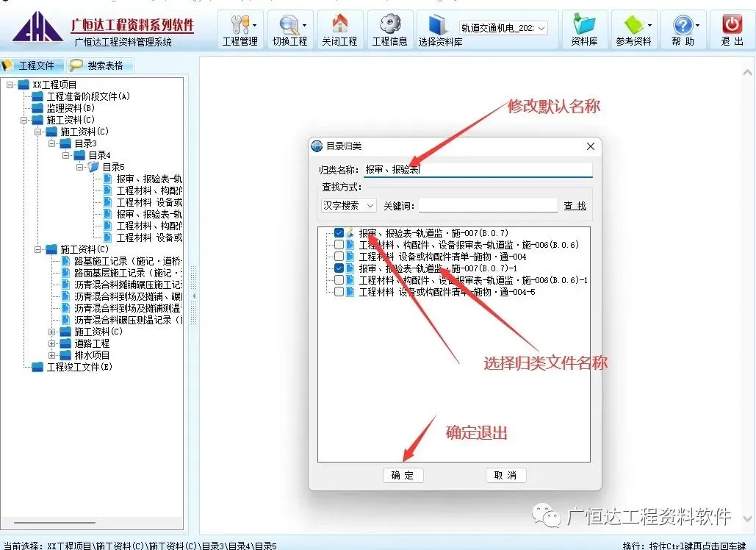
Task: Click the main pane scroll-up arrow
Action: tap(747, 73)
